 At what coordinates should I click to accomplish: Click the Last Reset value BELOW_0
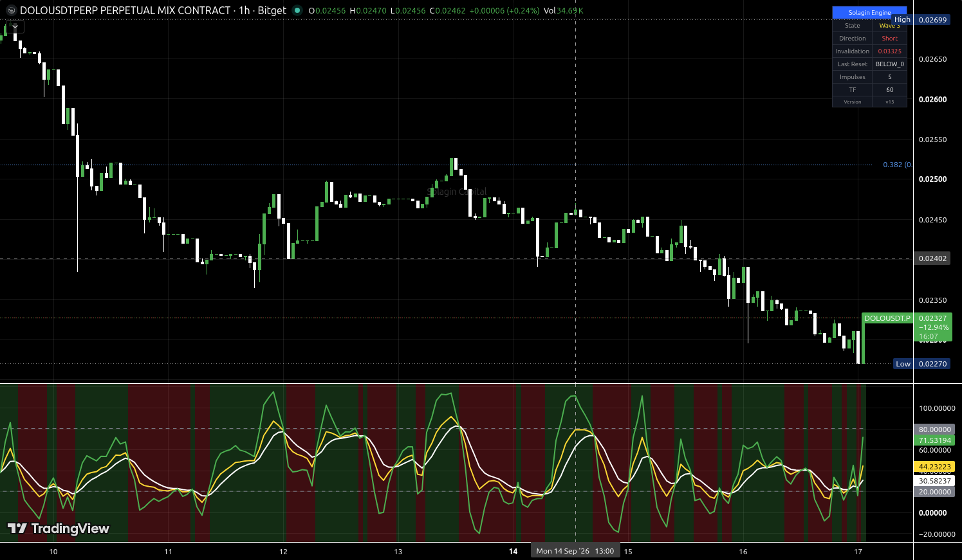pos(889,64)
